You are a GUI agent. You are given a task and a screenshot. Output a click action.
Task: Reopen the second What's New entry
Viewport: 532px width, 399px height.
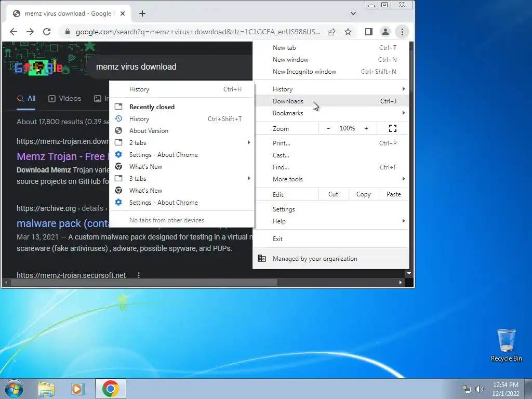pyautogui.click(x=181, y=190)
